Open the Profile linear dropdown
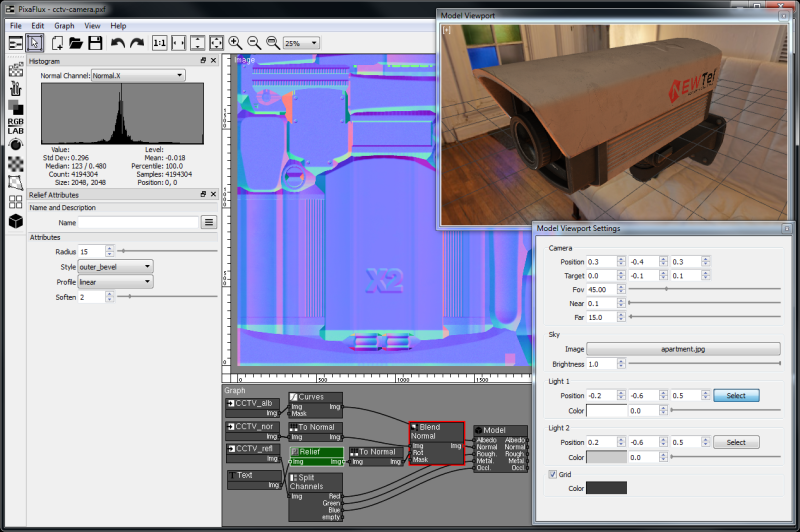 pos(115,282)
